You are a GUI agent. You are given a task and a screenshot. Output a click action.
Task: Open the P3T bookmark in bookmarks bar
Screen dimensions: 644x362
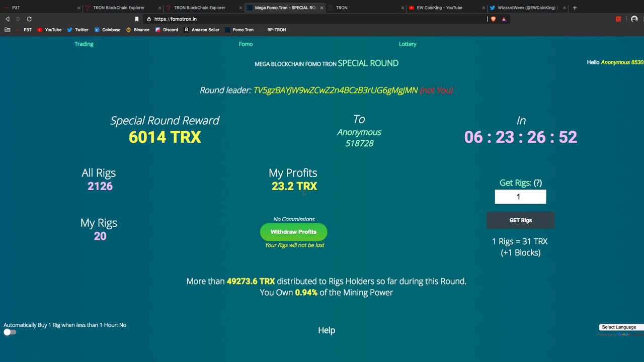click(x=24, y=30)
